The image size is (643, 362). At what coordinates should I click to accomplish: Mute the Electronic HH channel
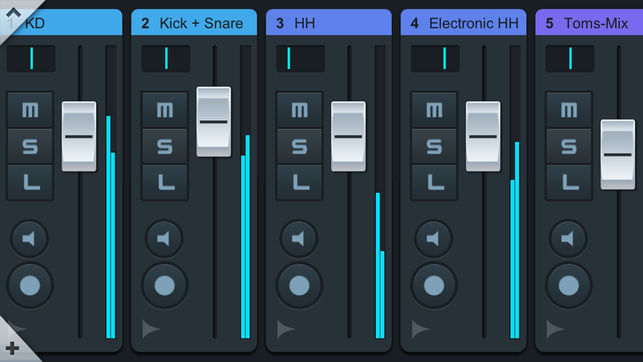pyautogui.click(x=434, y=110)
